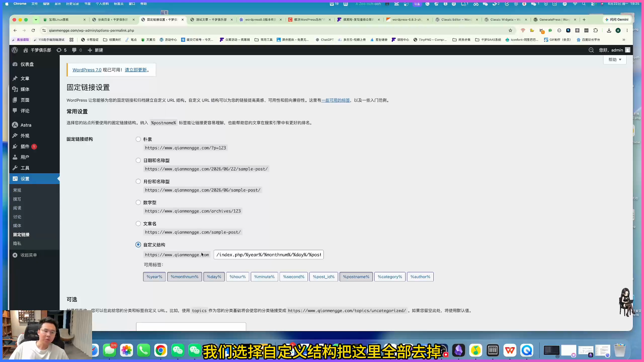Open the 设置 settings menu

point(34,179)
